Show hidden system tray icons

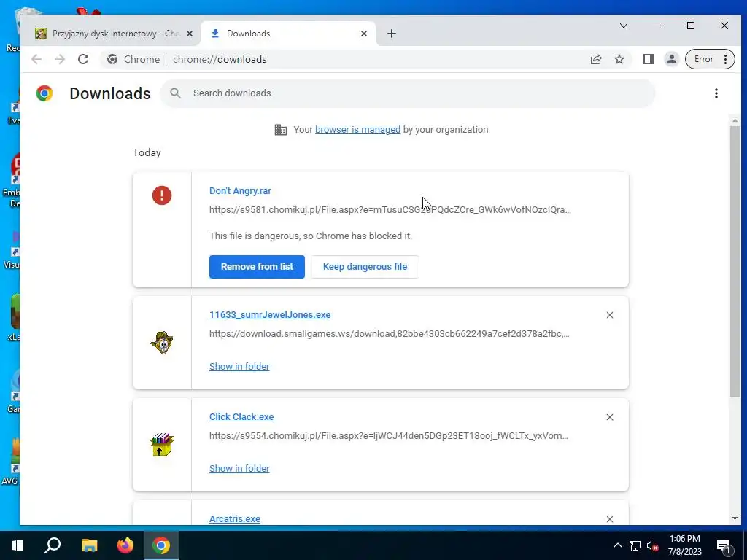click(617, 545)
